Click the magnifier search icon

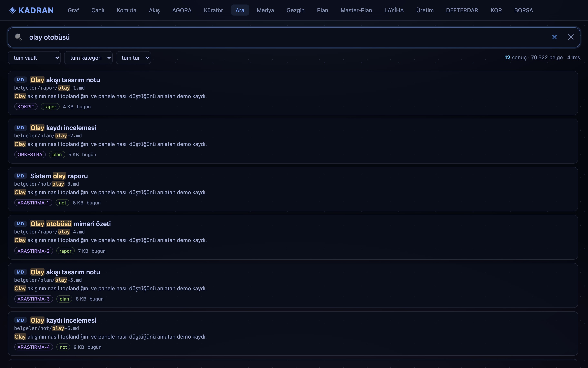(x=18, y=37)
